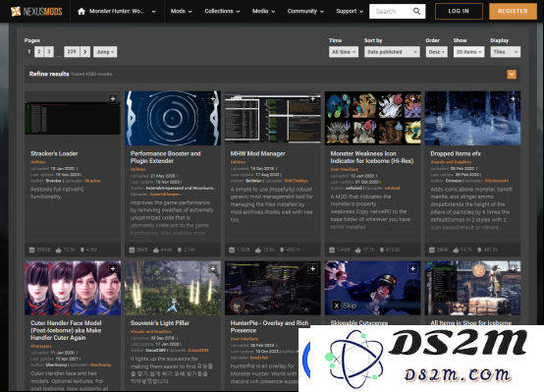
Task: Click plus icon on Monster Weakness Icon card
Action: [412, 98]
